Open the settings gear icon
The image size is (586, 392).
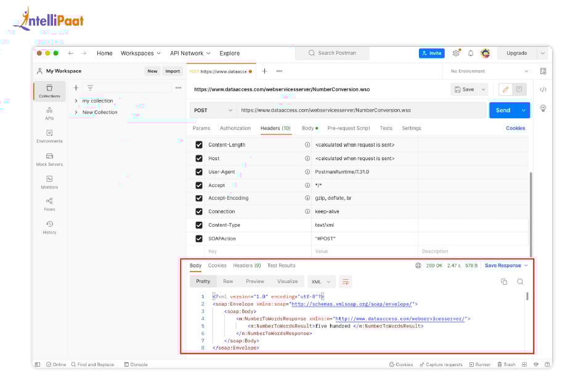[456, 53]
